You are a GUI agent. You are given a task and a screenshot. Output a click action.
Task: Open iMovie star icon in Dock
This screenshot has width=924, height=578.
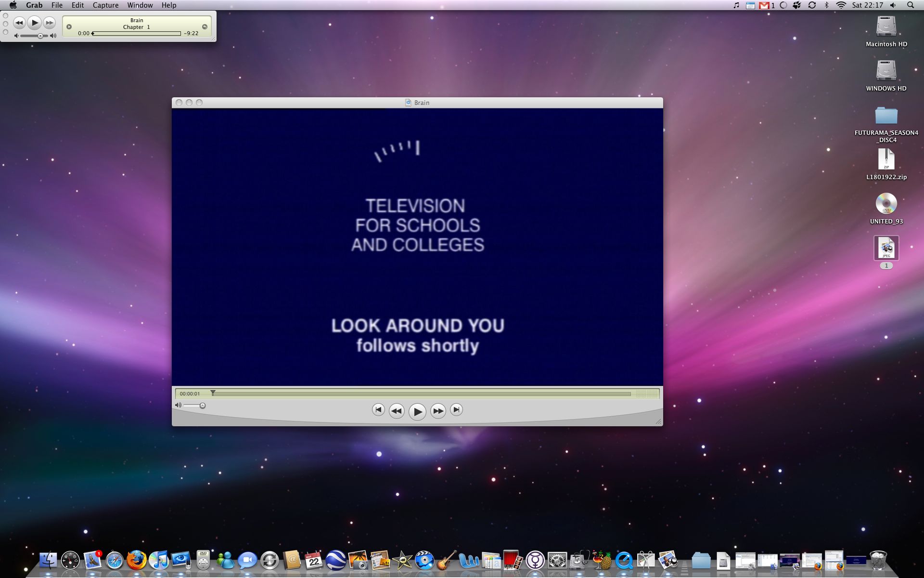(402, 560)
